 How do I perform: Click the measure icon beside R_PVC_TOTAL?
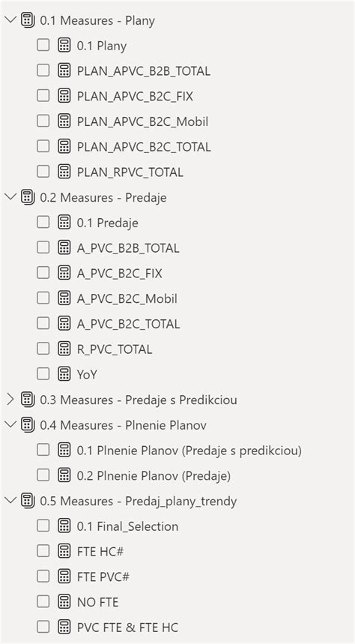pyautogui.click(x=64, y=349)
